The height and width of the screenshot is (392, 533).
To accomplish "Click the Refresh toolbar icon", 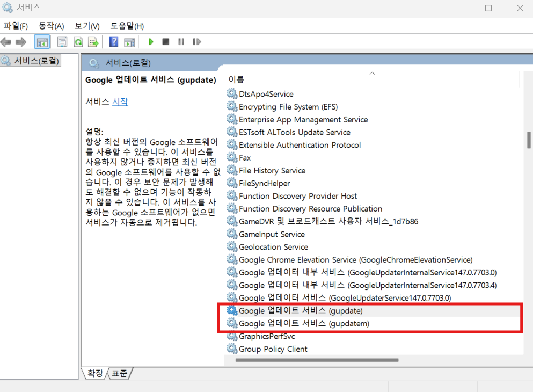I will (78, 42).
